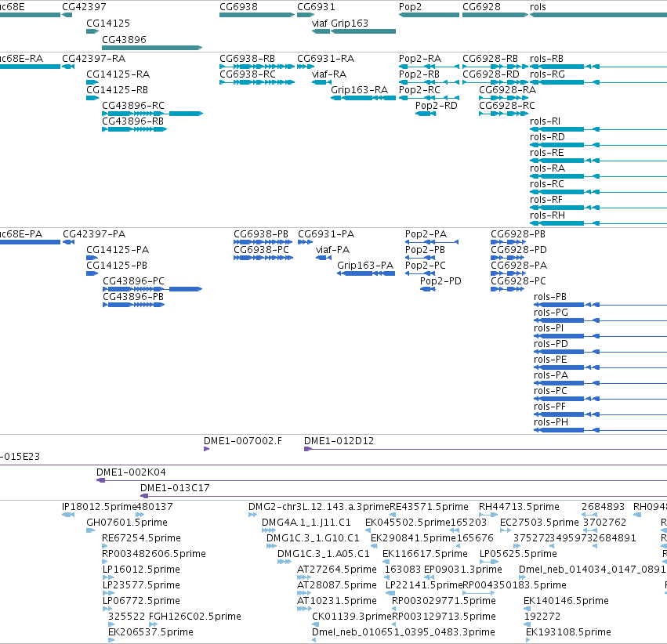The width and height of the screenshot is (667, 644).
Task: Click the CG42397-PA protein label
Action: pos(94,234)
